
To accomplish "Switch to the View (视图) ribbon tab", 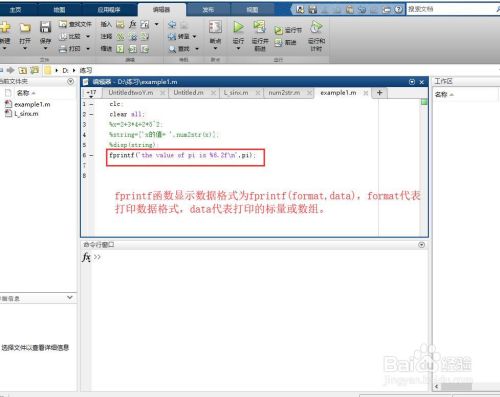I will pos(252,10).
